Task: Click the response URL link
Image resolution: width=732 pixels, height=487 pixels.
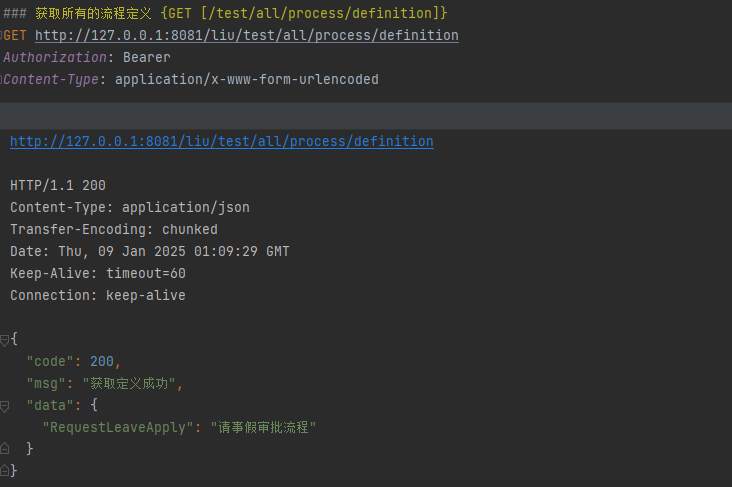Action: pyautogui.click(x=221, y=142)
